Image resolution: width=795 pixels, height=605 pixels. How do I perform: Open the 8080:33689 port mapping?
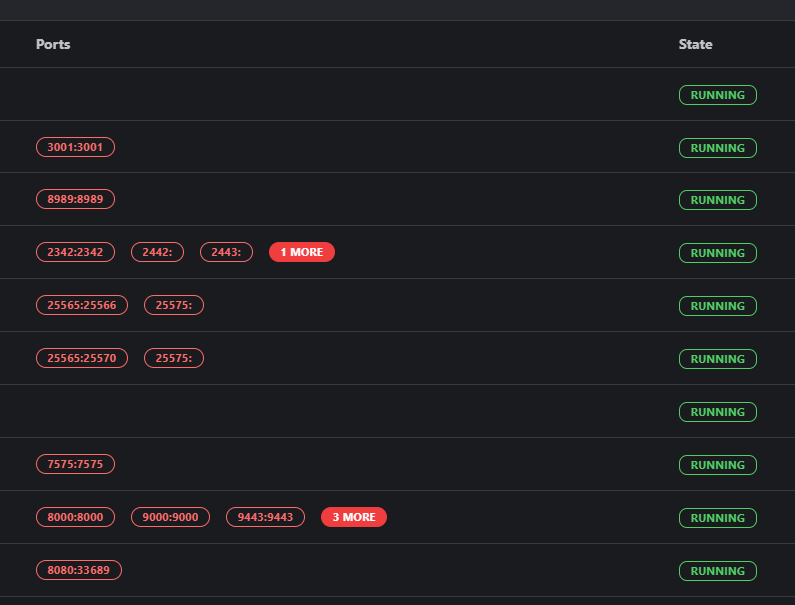coord(79,570)
